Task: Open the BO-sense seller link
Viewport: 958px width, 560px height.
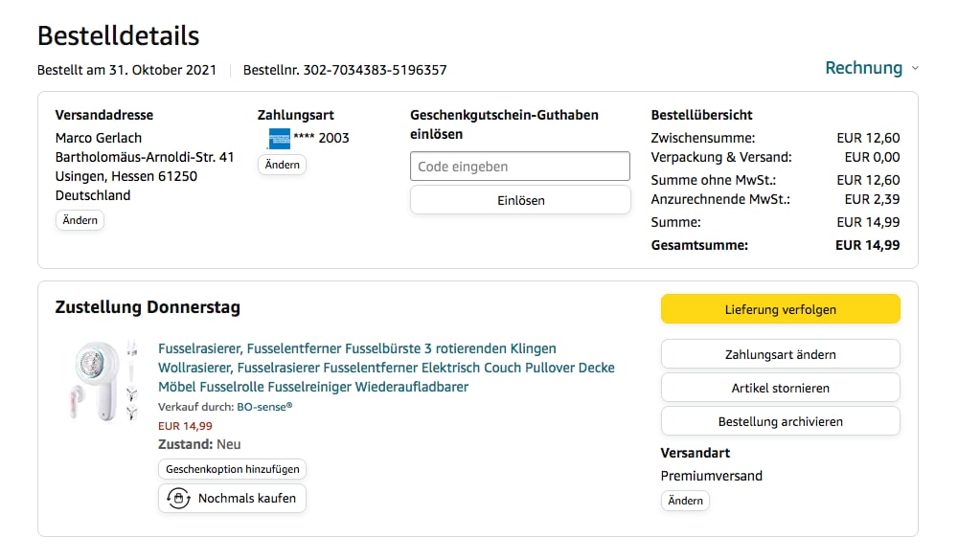Action: [x=264, y=406]
